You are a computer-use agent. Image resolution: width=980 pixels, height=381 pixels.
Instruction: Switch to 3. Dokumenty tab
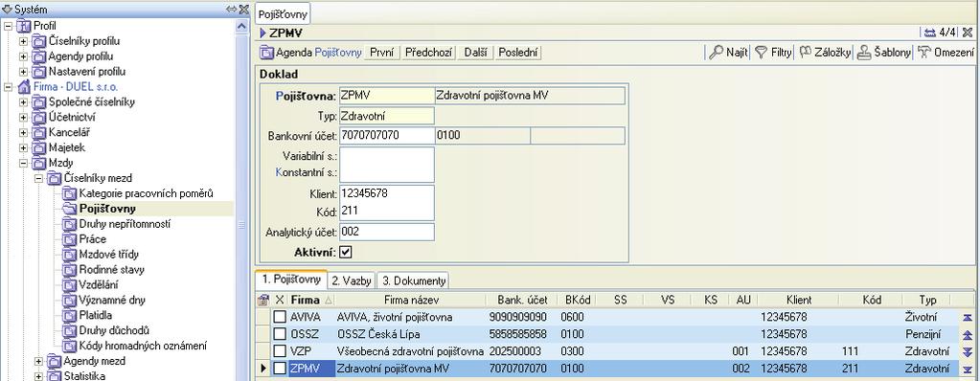pyautogui.click(x=413, y=280)
